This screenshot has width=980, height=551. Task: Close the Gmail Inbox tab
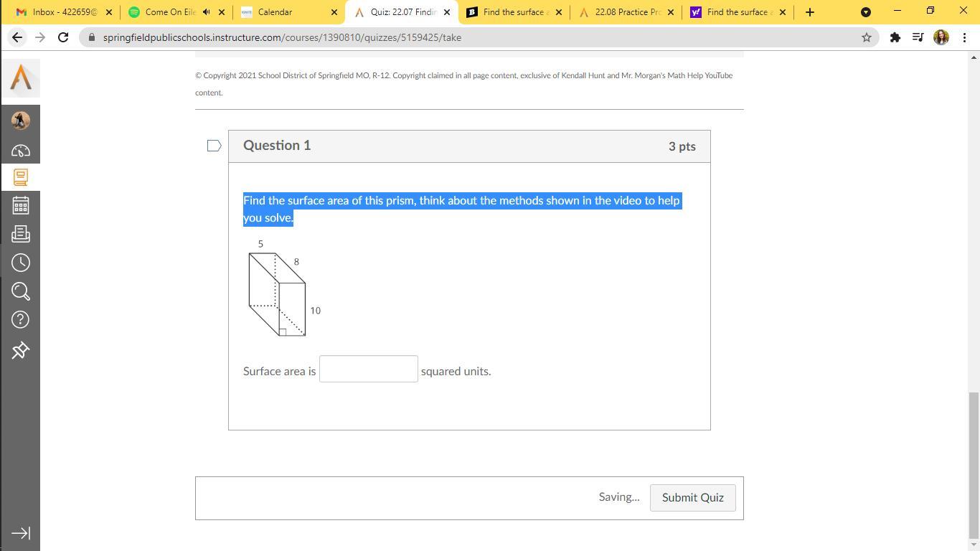[109, 12]
